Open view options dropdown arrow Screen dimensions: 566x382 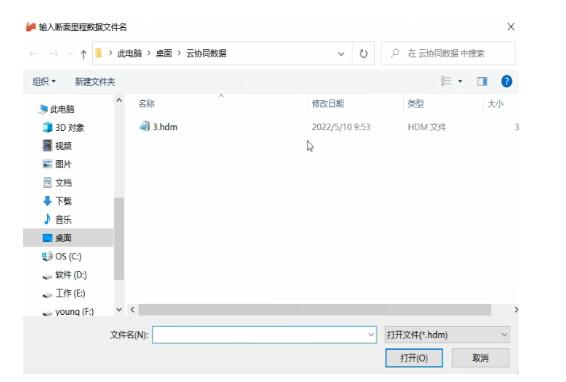(x=460, y=81)
